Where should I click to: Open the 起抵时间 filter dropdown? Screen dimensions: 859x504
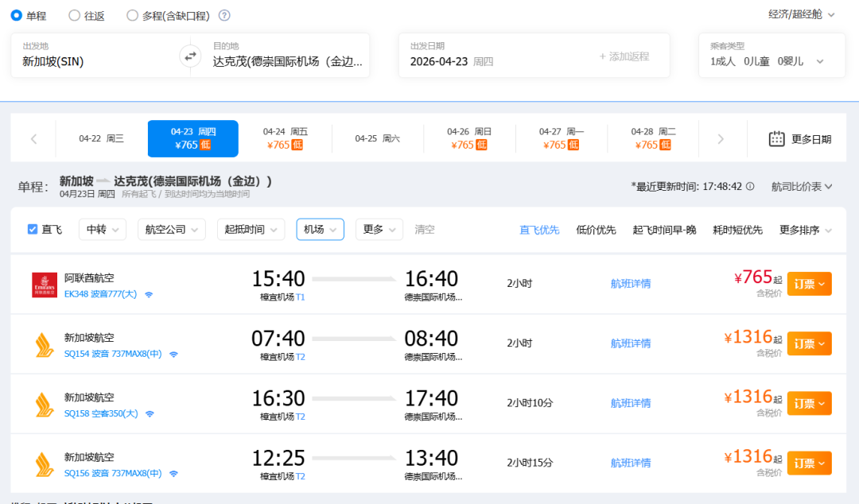pos(251,230)
